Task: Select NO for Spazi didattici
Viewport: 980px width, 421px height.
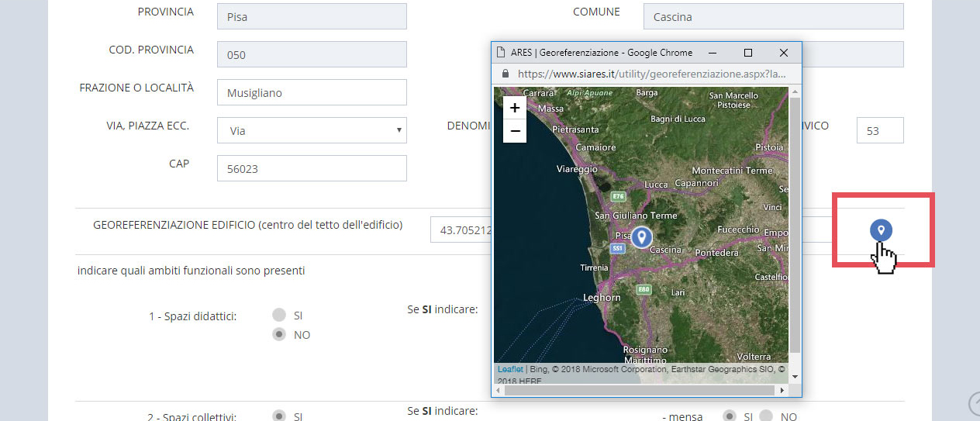Action: 279,335
